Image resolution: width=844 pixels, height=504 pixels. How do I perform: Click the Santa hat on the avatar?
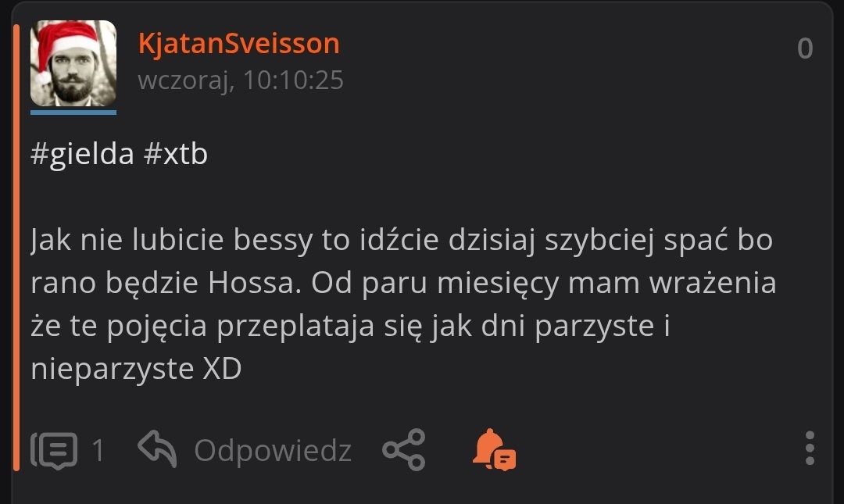point(66,46)
